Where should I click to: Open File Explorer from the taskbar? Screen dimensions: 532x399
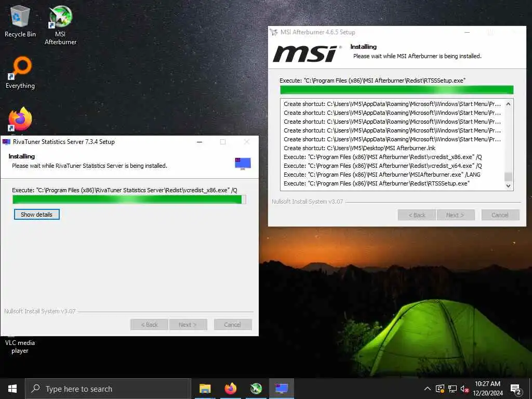pos(205,389)
